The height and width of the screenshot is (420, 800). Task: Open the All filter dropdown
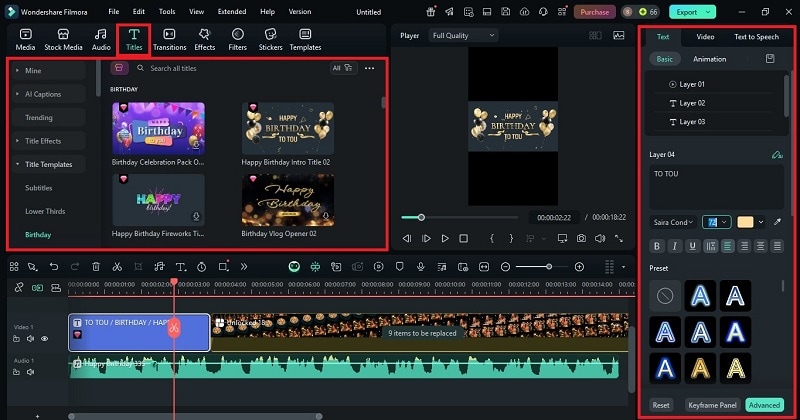[343, 68]
